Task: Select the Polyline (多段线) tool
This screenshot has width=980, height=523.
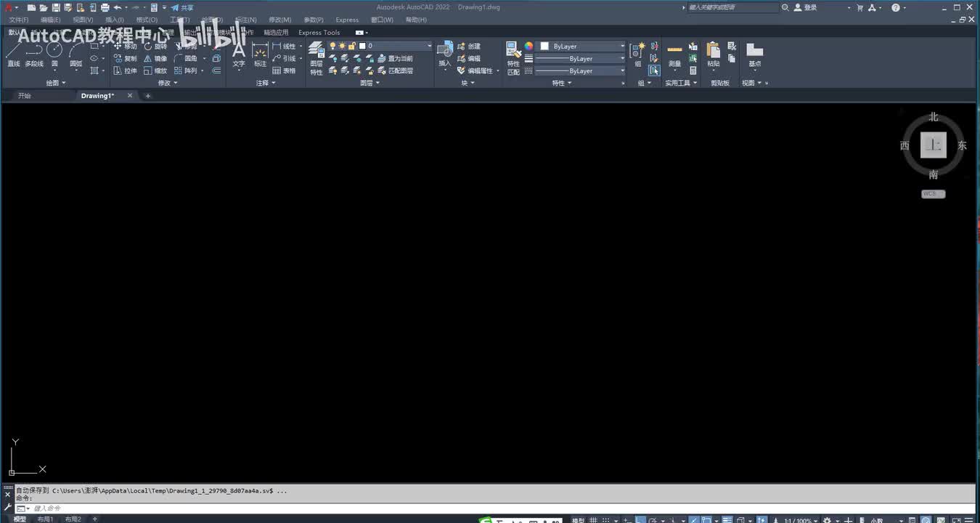Action: coord(34,54)
